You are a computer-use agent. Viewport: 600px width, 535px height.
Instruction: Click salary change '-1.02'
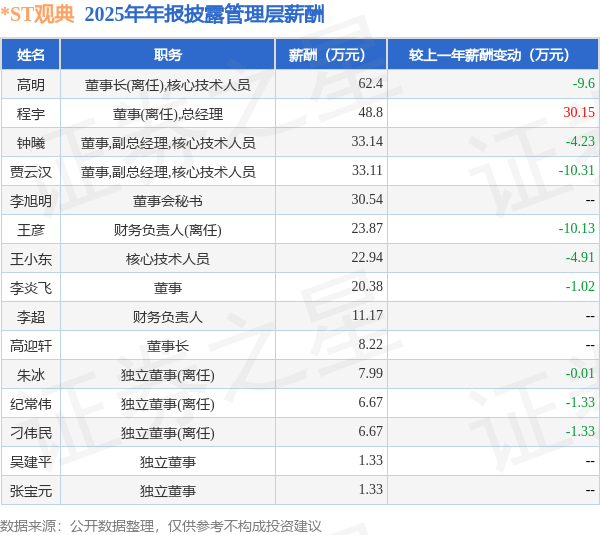[x=580, y=286]
